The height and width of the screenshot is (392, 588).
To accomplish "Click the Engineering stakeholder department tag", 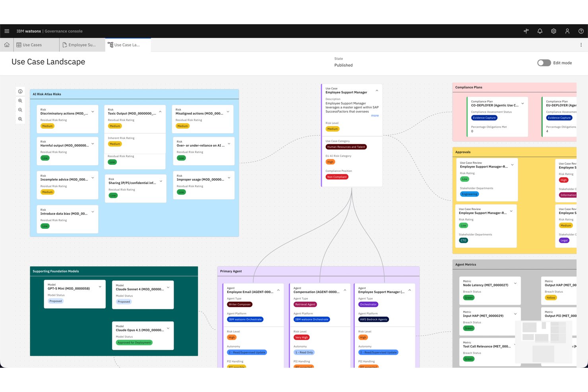I will point(470,194).
